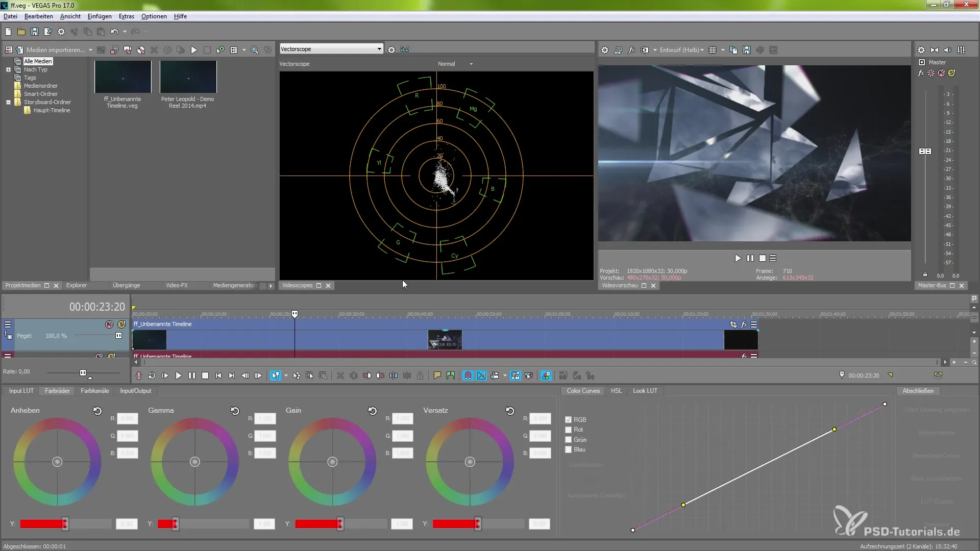Reset the Gamma color wheel
980x551 pixels.
click(x=235, y=411)
